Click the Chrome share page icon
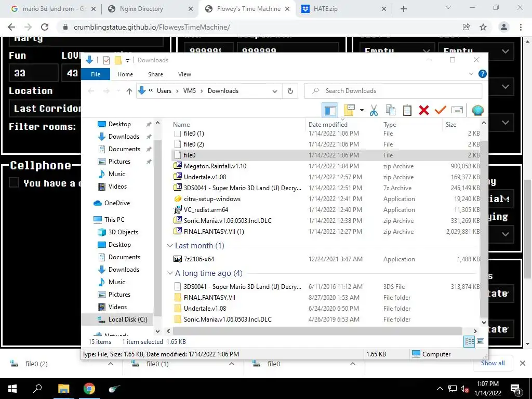This screenshot has width=532, height=399. (x=466, y=27)
